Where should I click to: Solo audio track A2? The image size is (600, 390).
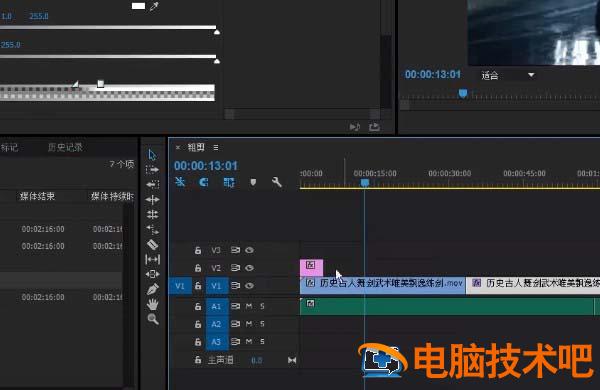[262, 324]
